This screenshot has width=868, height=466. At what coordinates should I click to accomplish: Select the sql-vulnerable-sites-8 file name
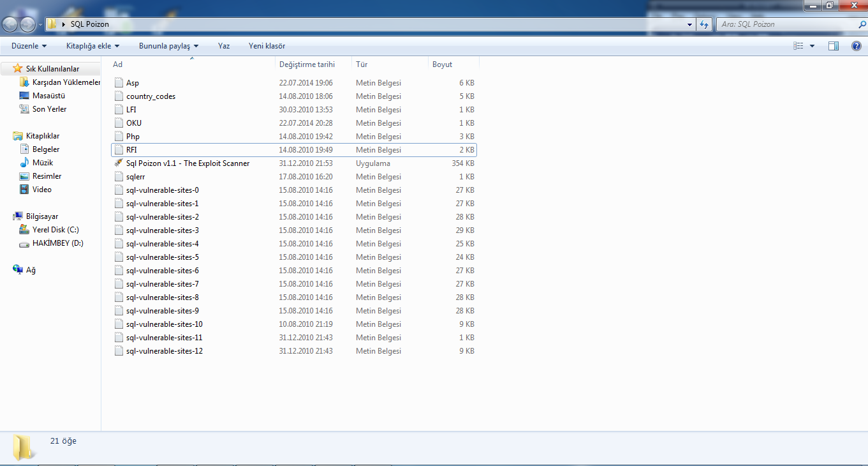pyautogui.click(x=163, y=297)
